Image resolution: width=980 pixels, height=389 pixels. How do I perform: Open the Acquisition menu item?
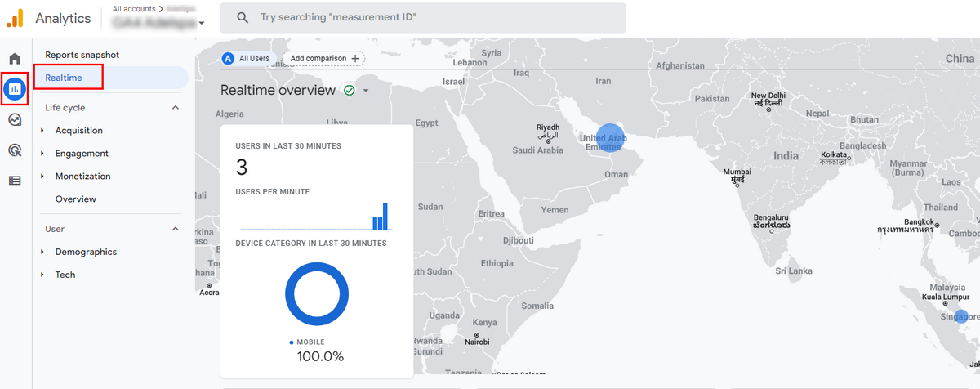[x=79, y=131]
